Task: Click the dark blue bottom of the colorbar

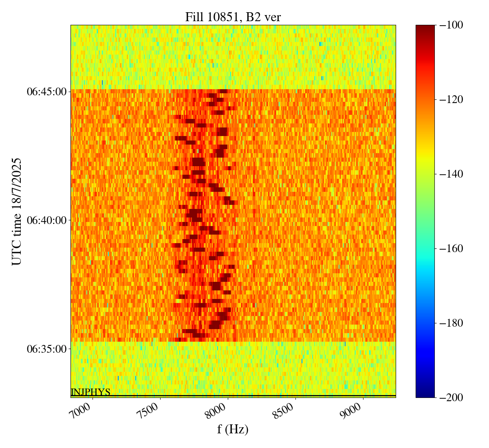Action: click(x=425, y=394)
